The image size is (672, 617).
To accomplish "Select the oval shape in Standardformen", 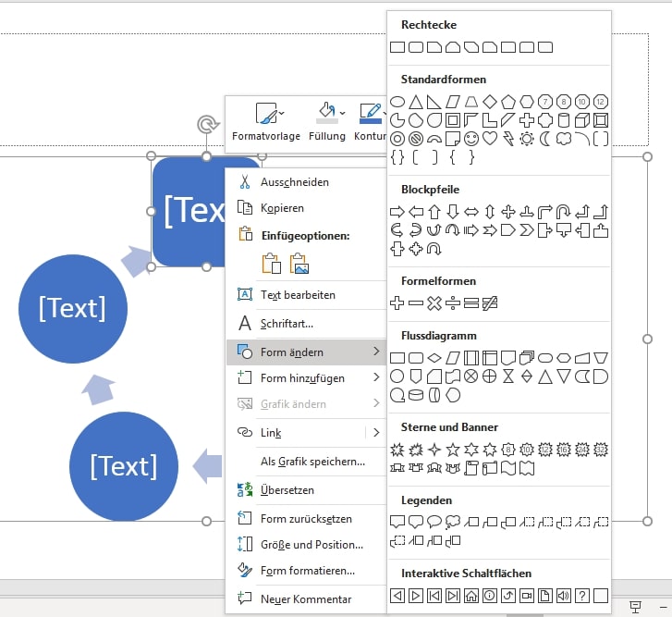I will coord(397,102).
